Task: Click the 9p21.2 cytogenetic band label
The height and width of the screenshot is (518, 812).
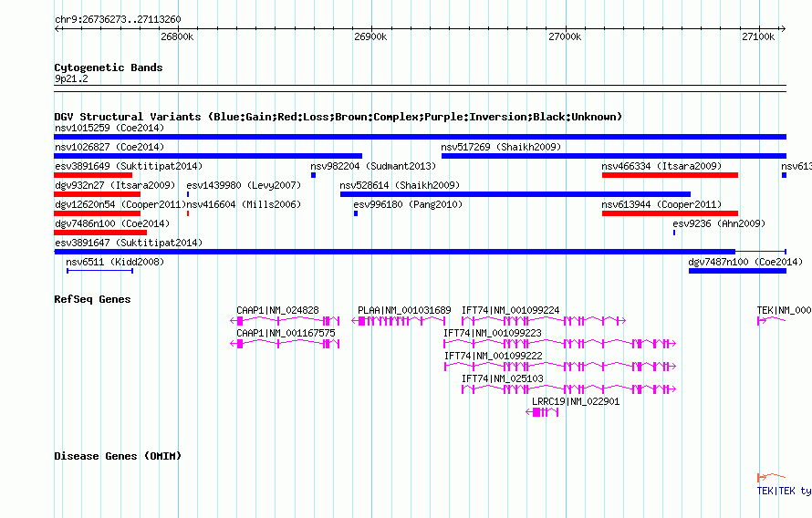Action: click(71, 78)
